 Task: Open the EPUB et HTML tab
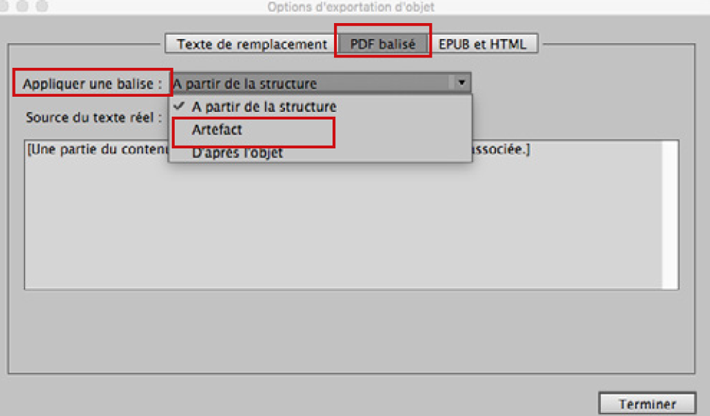pyautogui.click(x=483, y=44)
